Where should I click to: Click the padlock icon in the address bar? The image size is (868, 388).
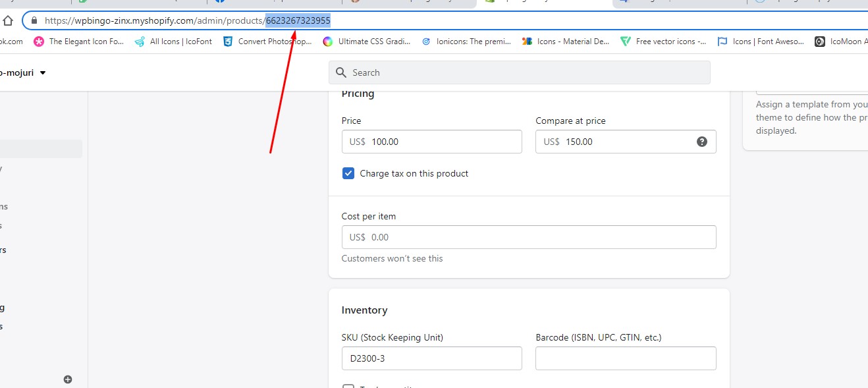pyautogui.click(x=34, y=20)
